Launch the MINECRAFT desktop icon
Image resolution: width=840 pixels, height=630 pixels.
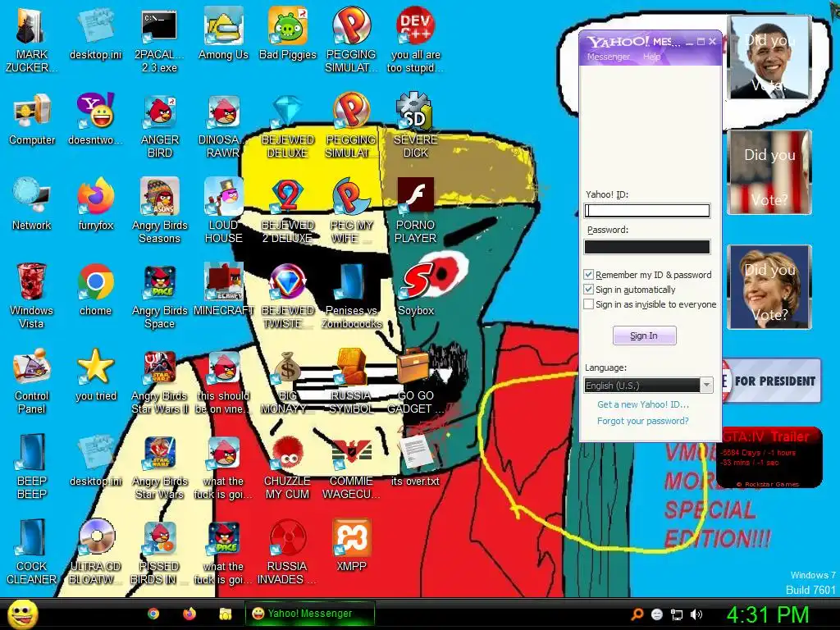[x=223, y=290]
